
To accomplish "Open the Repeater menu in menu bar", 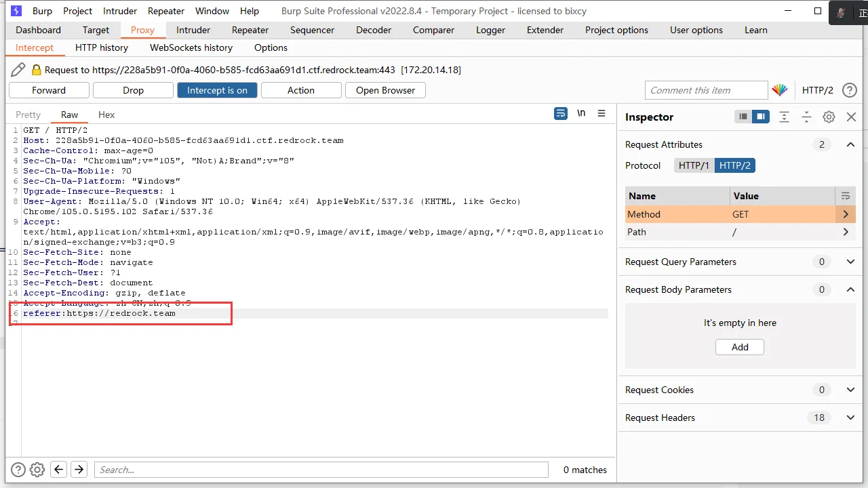I will 166,11.
